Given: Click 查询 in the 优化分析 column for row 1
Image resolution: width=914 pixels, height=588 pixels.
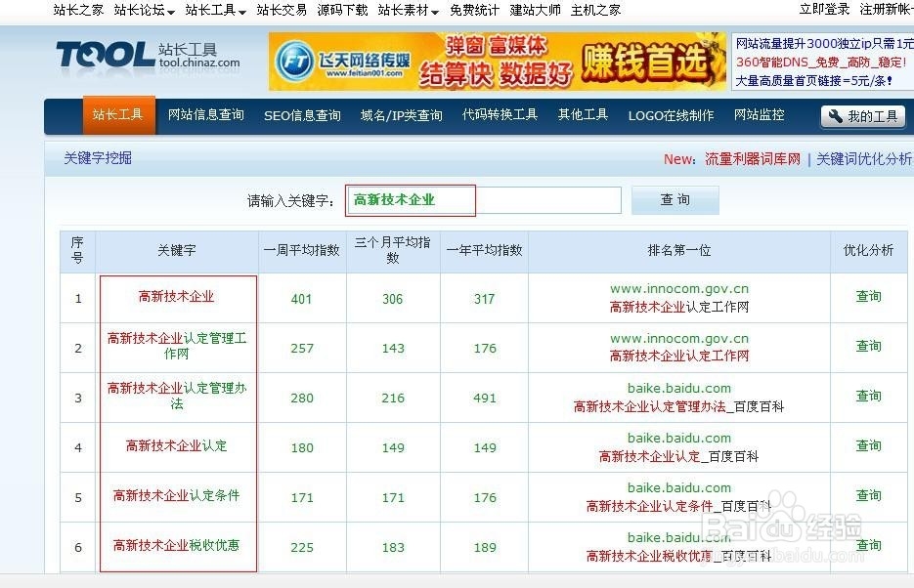Looking at the screenshot, I should [868, 297].
